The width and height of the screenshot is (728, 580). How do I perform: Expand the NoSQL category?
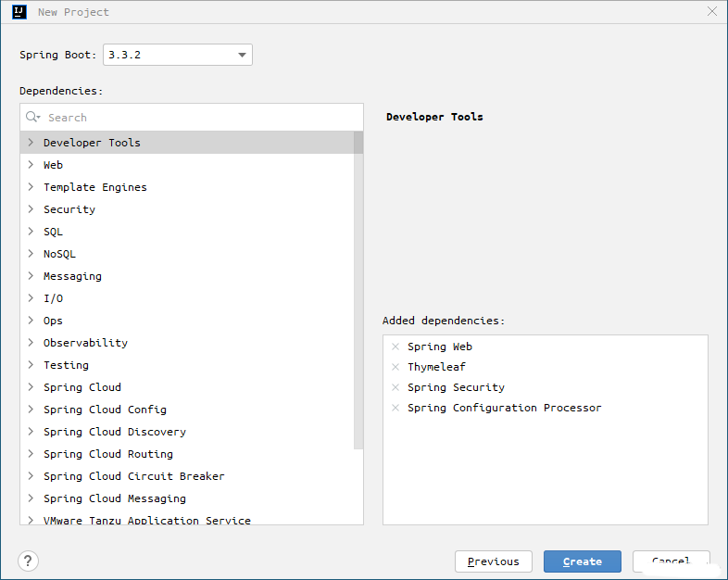point(31,254)
